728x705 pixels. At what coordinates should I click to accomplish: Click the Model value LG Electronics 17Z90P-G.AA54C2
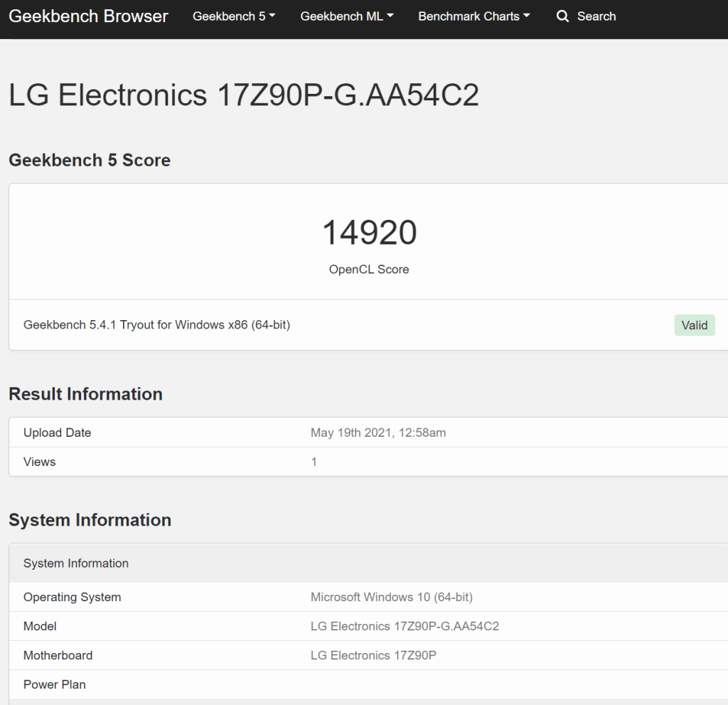click(405, 626)
